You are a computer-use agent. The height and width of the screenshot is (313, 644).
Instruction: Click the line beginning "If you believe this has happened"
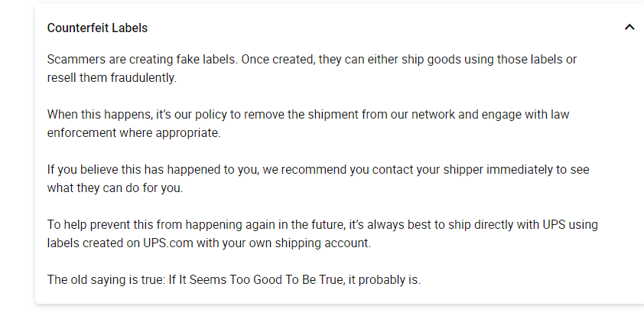(x=318, y=170)
